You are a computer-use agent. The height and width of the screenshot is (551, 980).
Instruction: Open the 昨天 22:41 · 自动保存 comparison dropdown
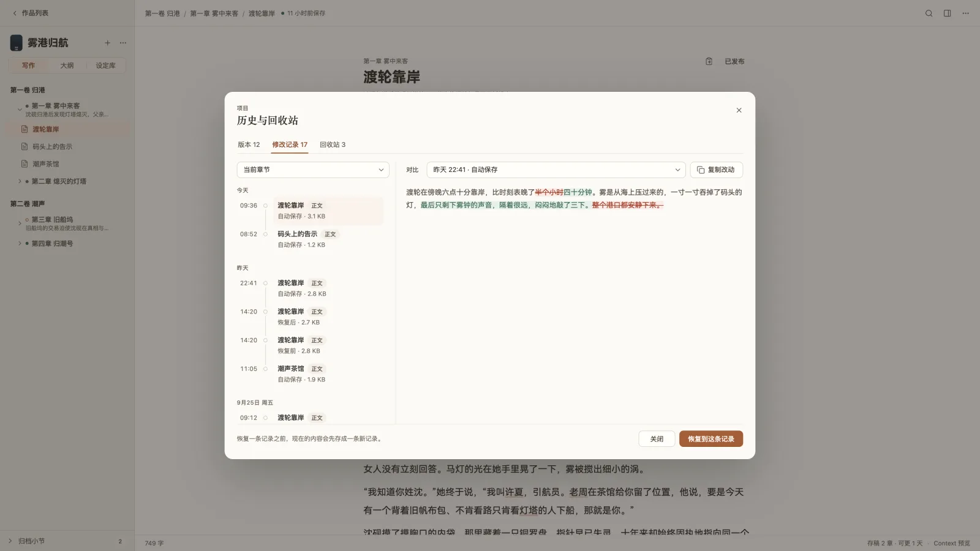pos(556,170)
